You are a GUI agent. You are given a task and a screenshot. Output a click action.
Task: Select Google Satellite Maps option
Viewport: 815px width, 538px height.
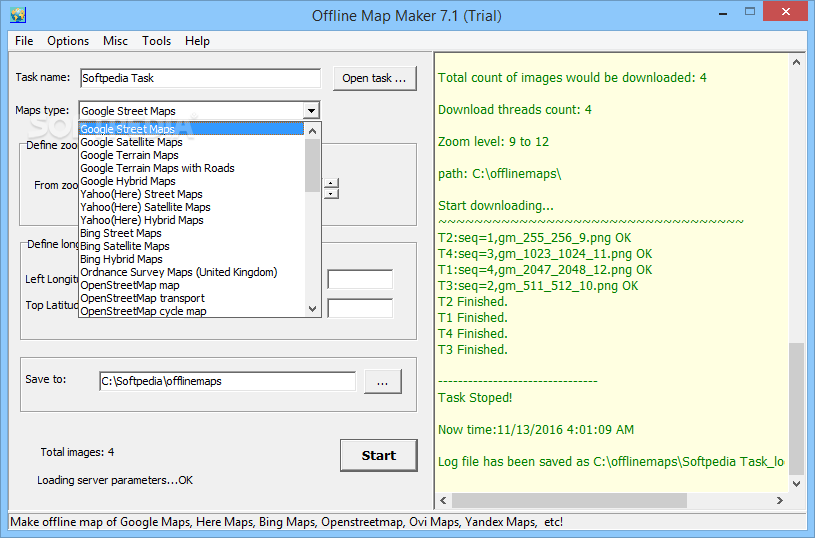click(x=191, y=142)
